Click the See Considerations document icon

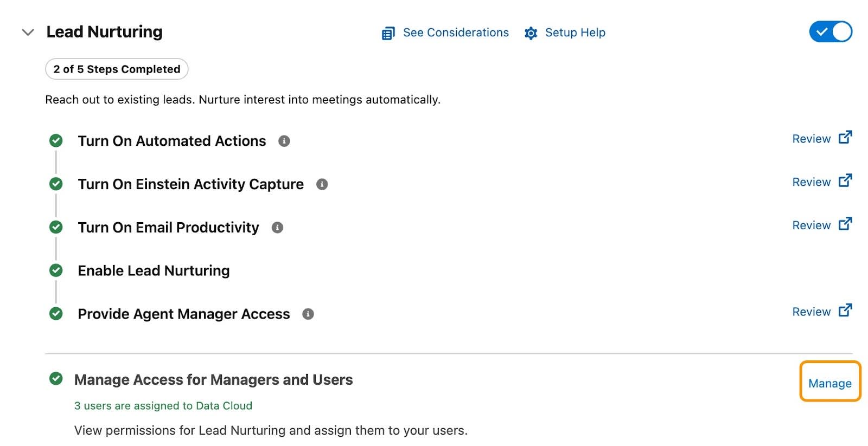(388, 34)
